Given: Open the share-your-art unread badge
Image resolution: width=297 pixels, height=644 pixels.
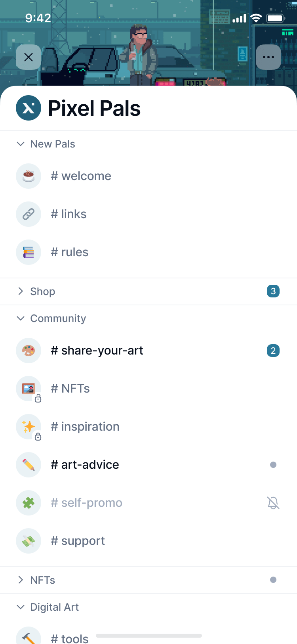Looking at the screenshot, I should (x=273, y=350).
